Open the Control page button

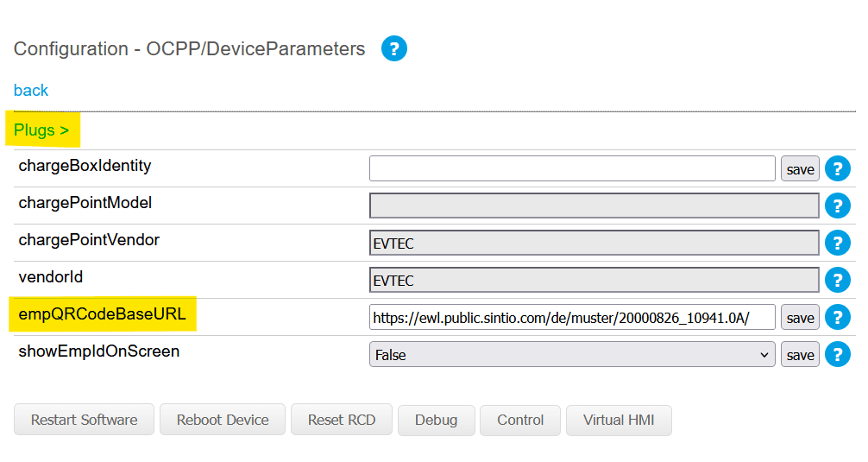pos(520,420)
